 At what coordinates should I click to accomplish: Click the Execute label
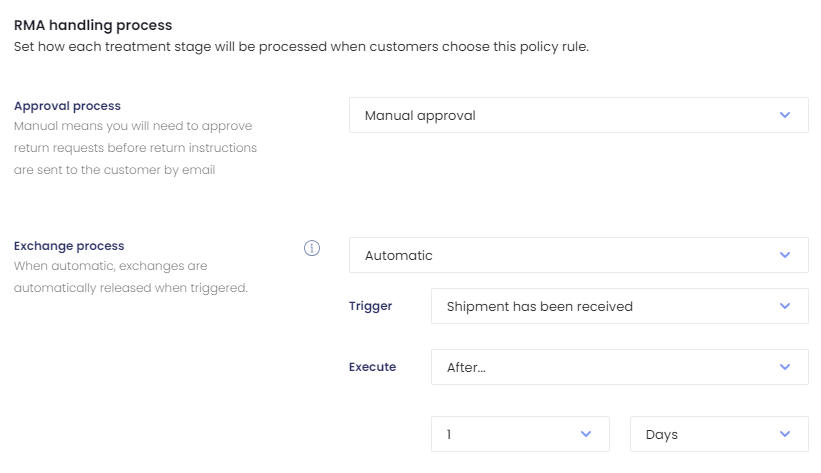[372, 367]
